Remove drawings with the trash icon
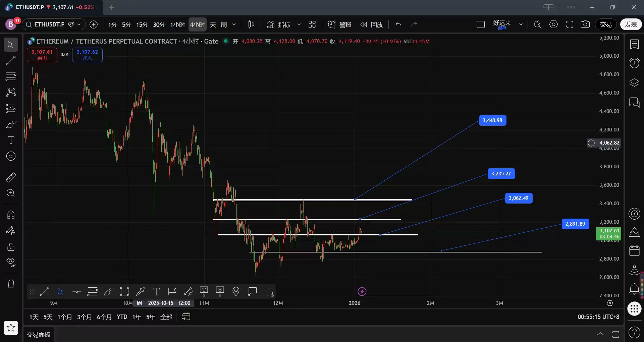This screenshot has width=644, height=342. point(11,284)
